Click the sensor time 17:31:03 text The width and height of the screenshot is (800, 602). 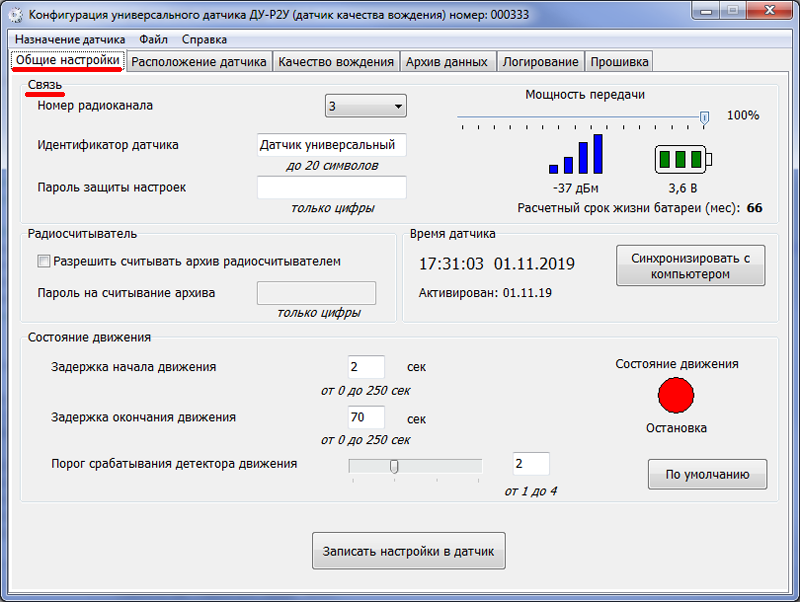pyautogui.click(x=451, y=264)
